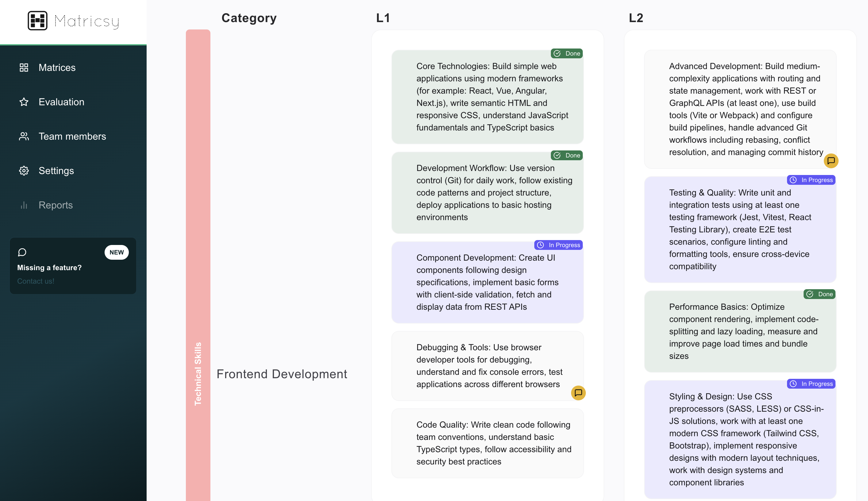Click the Frontend Development category label

(282, 374)
